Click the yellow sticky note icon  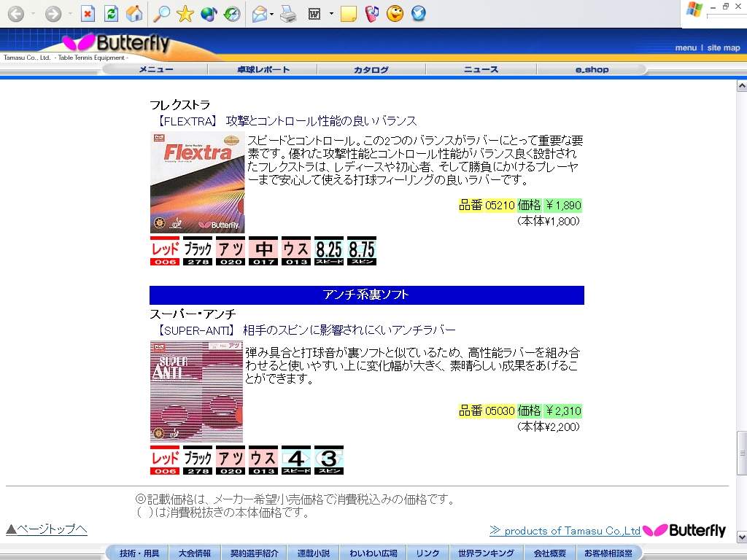click(x=349, y=13)
